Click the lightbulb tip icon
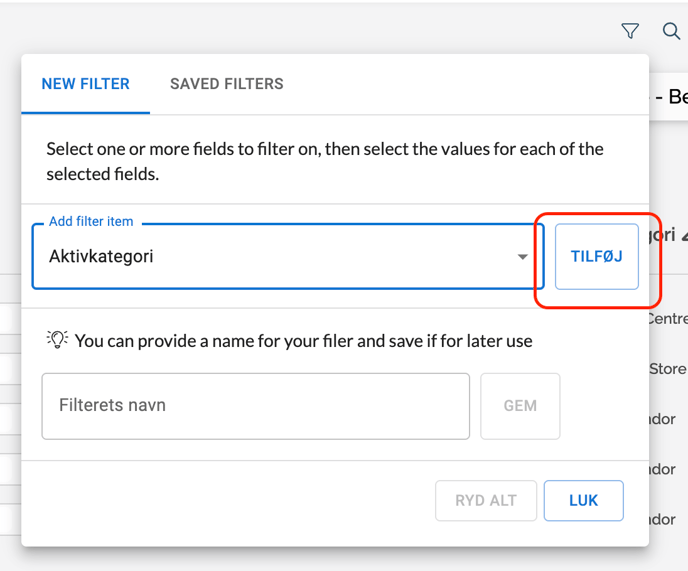The height and width of the screenshot is (571, 688). (57, 340)
